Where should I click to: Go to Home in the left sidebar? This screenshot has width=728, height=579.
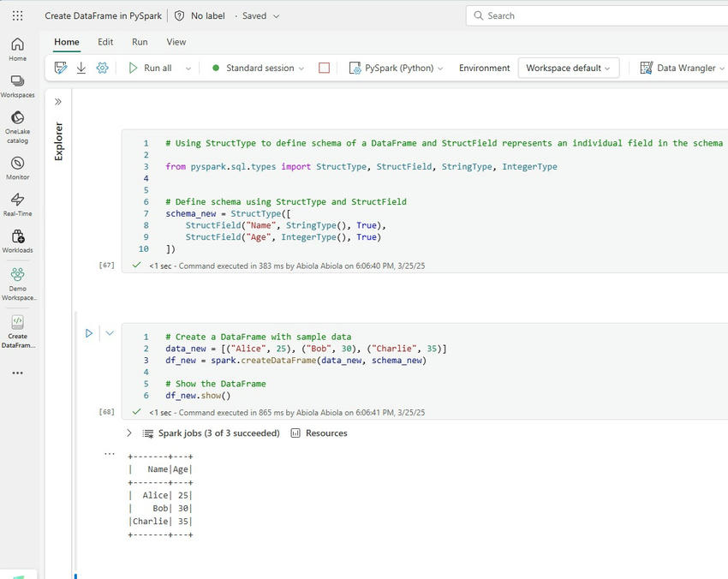click(x=17, y=49)
